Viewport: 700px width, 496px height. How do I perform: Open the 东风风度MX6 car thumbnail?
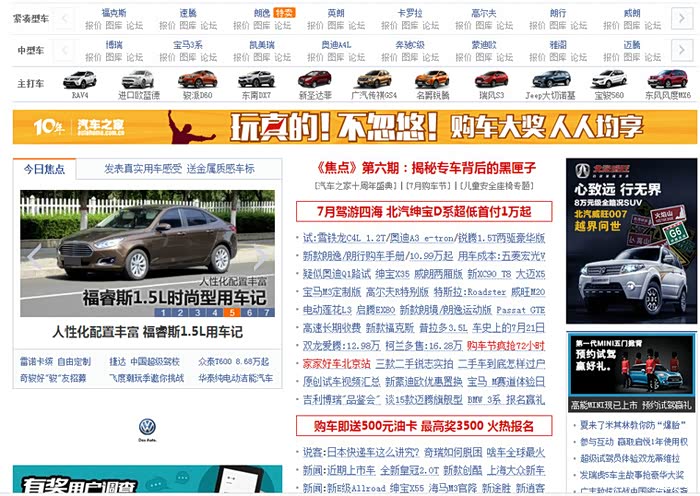coord(668,79)
